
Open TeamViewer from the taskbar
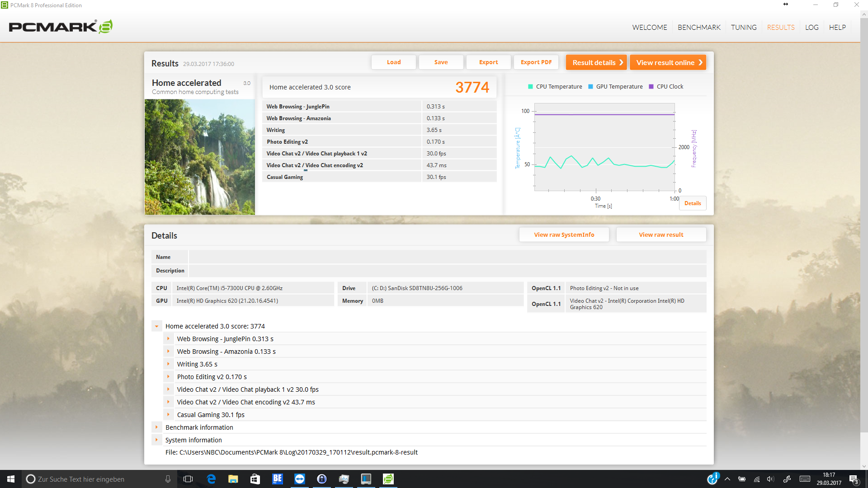coord(299,479)
